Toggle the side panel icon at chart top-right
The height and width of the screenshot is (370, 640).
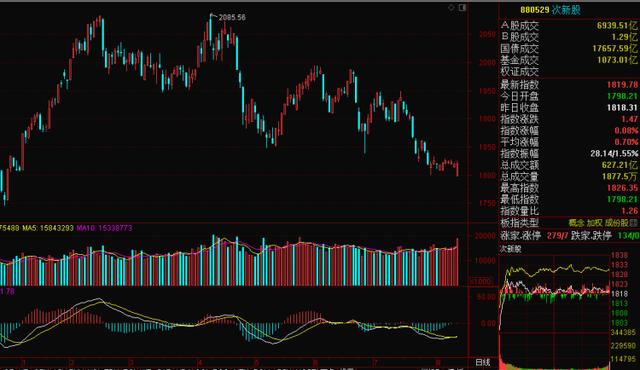click(x=462, y=8)
